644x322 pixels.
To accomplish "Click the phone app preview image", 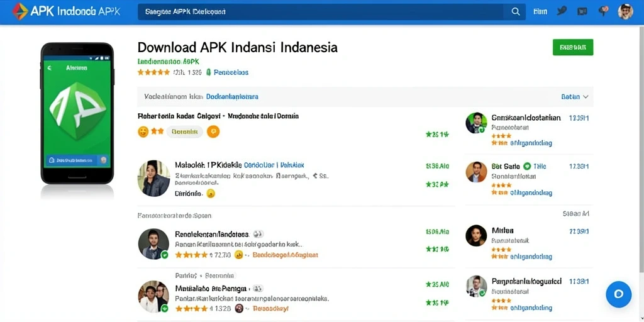I will point(77,113).
